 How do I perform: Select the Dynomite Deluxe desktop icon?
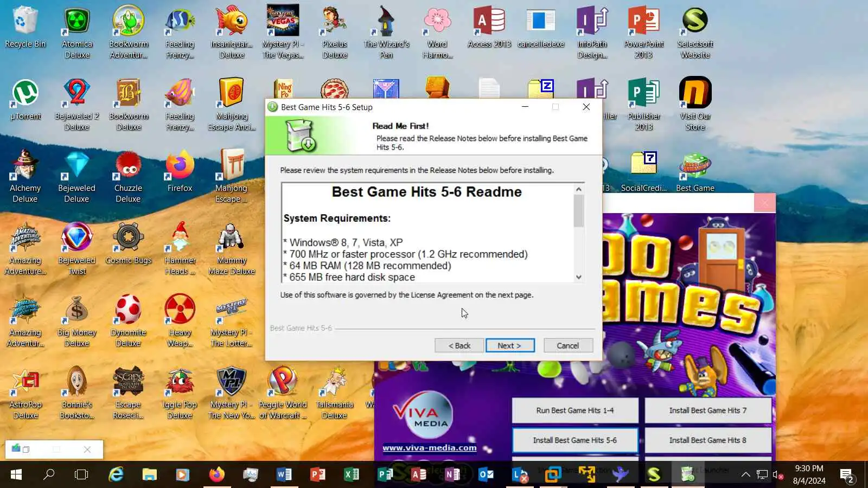tap(128, 321)
